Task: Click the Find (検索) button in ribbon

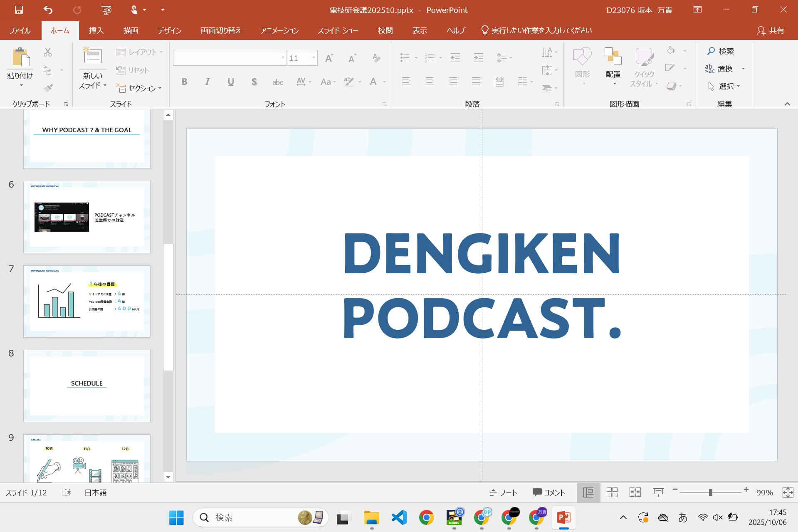Action: pyautogui.click(x=721, y=51)
